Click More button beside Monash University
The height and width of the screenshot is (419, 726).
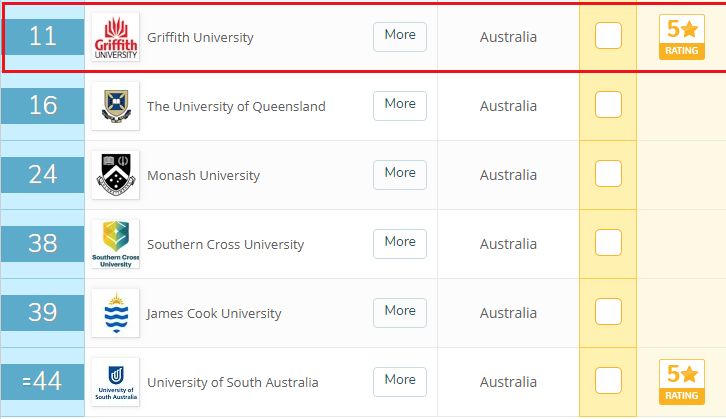400,175
